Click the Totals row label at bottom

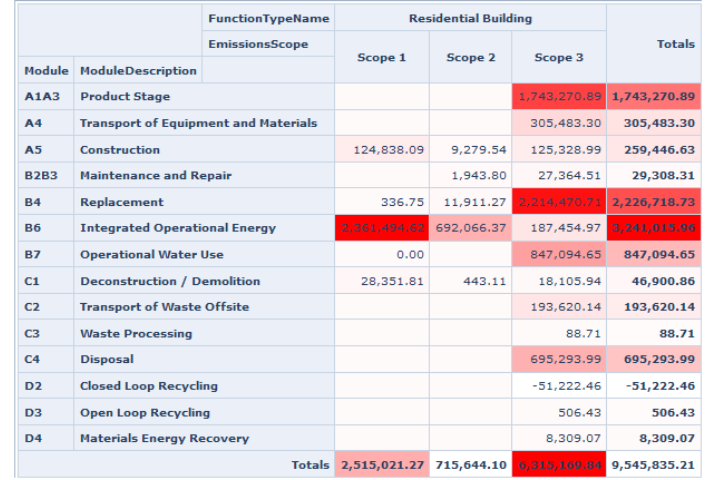pyautogui.click(x=309, y=465)
